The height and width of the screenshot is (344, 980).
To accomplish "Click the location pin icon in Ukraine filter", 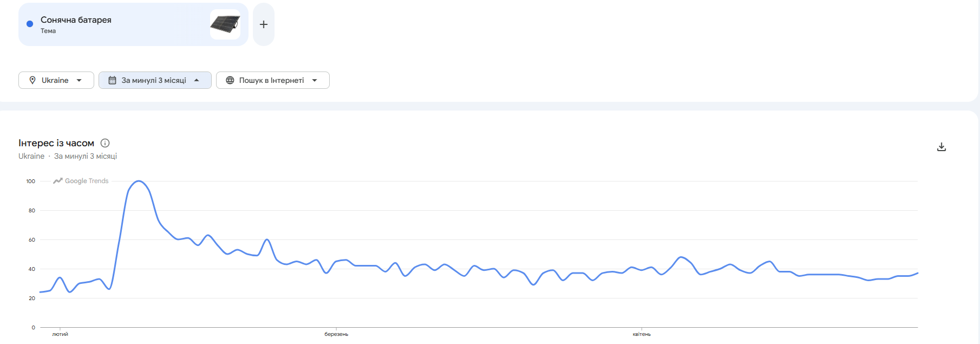I will click(32, 80).
